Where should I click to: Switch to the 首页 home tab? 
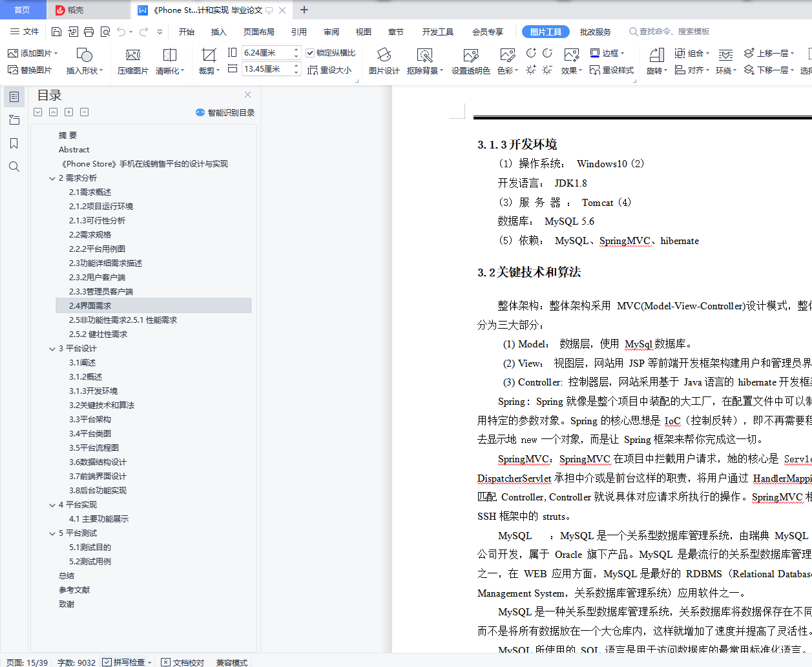(x=23, y=10)
